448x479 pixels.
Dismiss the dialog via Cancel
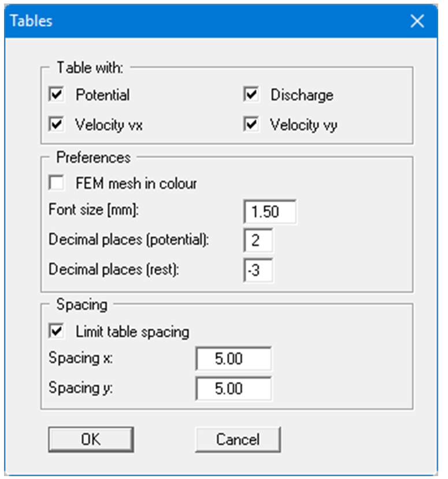click(238, 440)
